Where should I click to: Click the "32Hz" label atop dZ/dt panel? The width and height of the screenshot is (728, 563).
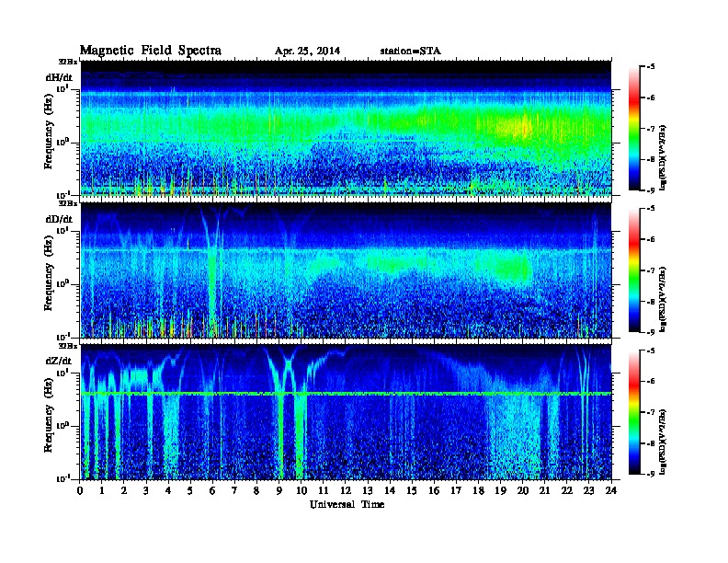68,346
